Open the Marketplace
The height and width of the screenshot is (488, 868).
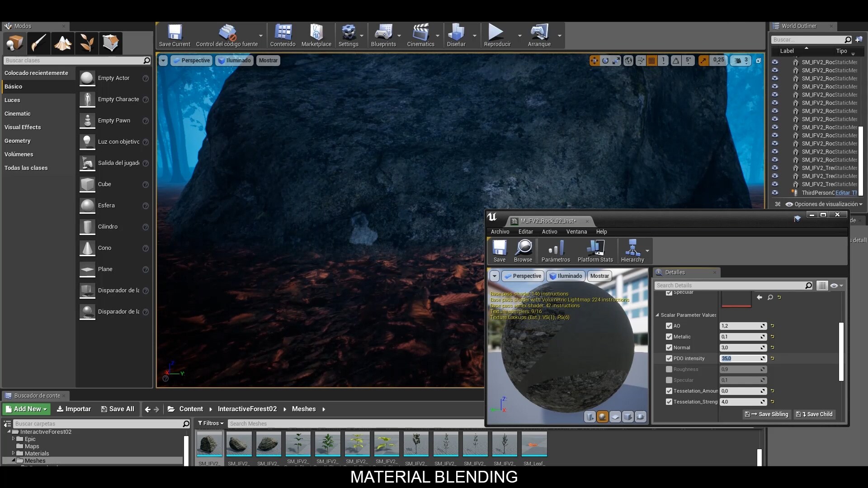click(316, 35)
